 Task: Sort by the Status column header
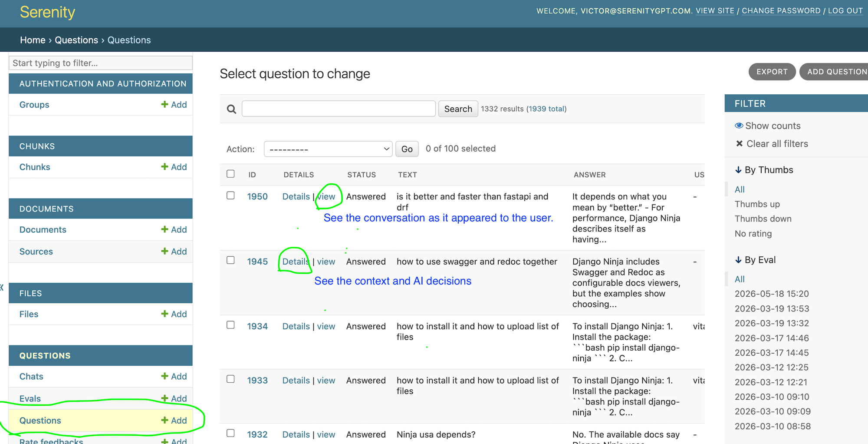click(362, 175)
